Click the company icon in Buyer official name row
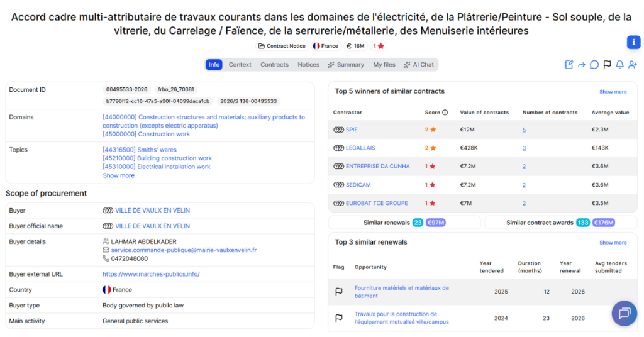Viewport: 644px width, 337px height. pos(108,226)
